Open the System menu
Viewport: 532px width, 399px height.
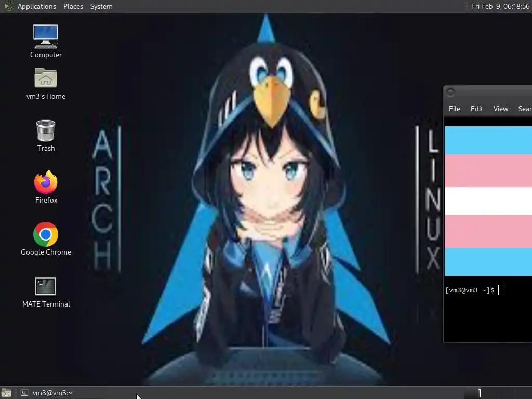101,6
